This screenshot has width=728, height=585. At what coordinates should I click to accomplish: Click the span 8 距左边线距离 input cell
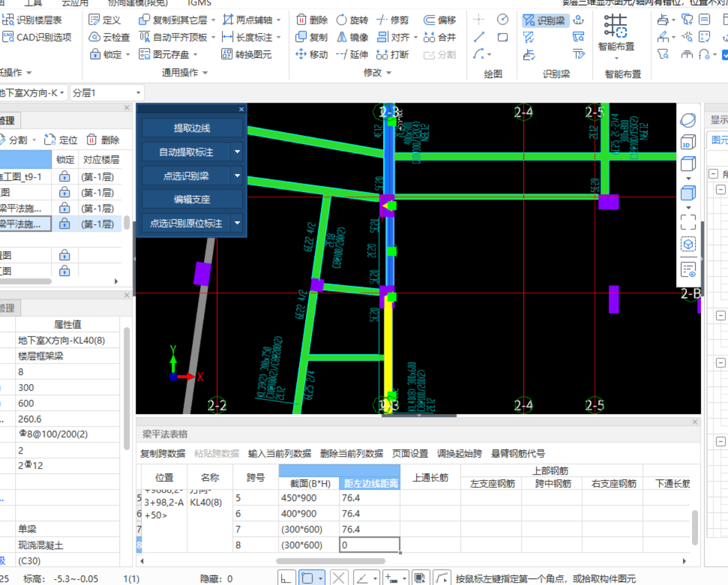[x=369, y=545]
